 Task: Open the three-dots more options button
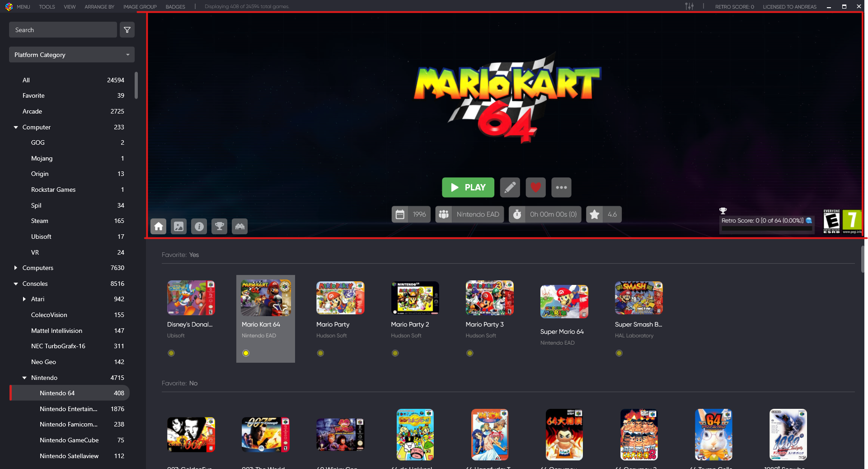[562, 187]
